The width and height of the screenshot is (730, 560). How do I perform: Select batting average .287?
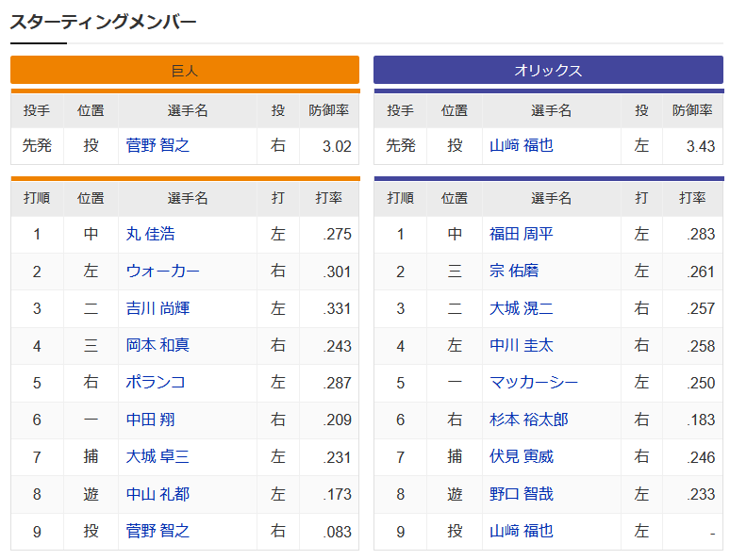pyautogui.click(x=337, y=383)
